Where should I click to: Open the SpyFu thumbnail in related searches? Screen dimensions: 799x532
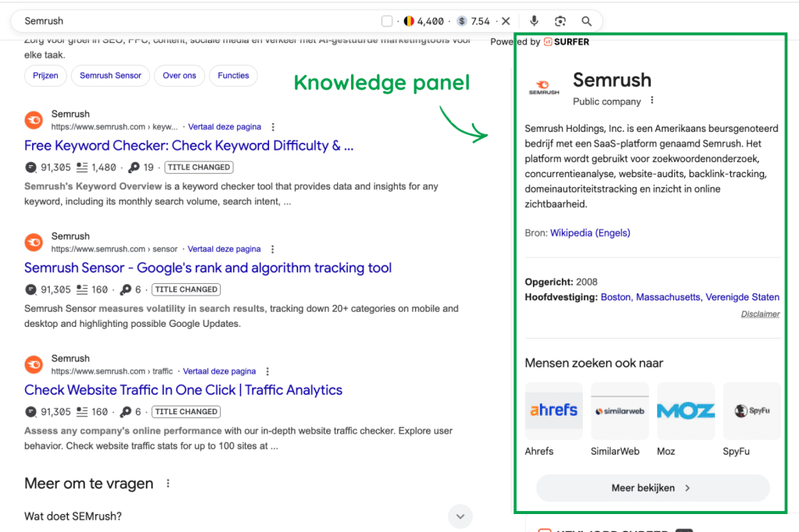point(751,411)
